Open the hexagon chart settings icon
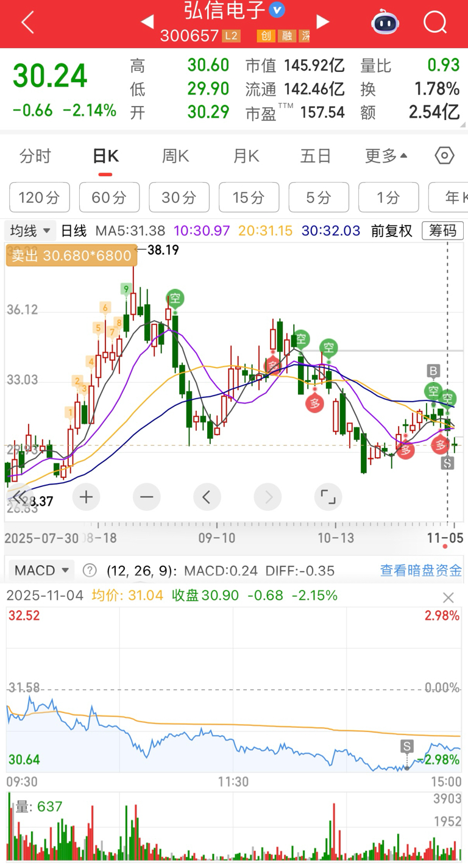Screen dimensions: 468x868 pos(445,156)
